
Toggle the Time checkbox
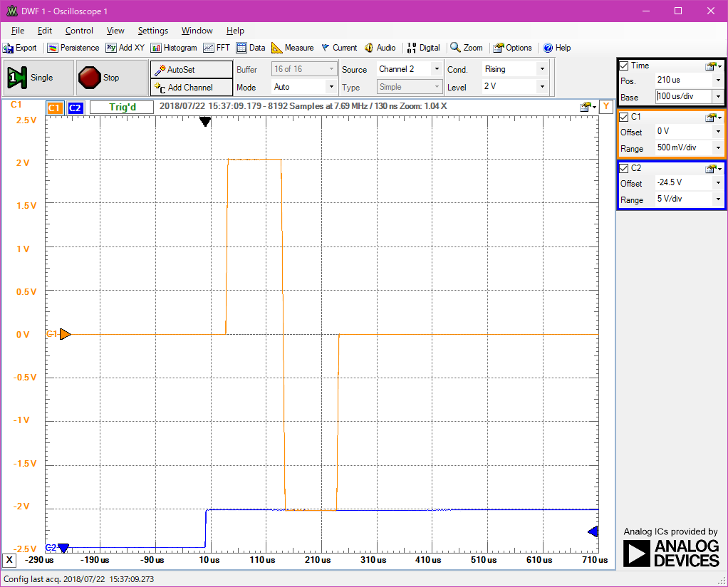click(624, 66)
